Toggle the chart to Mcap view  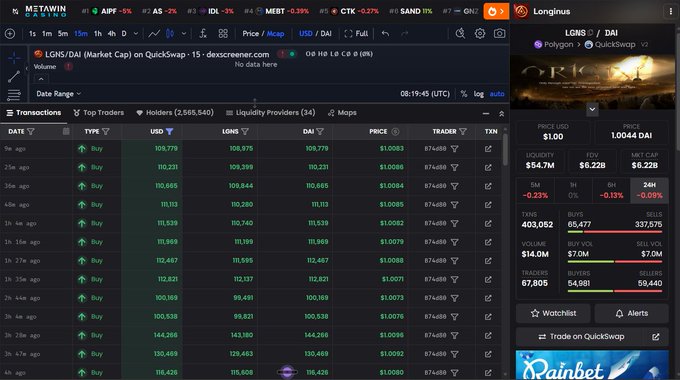(275, 33)
